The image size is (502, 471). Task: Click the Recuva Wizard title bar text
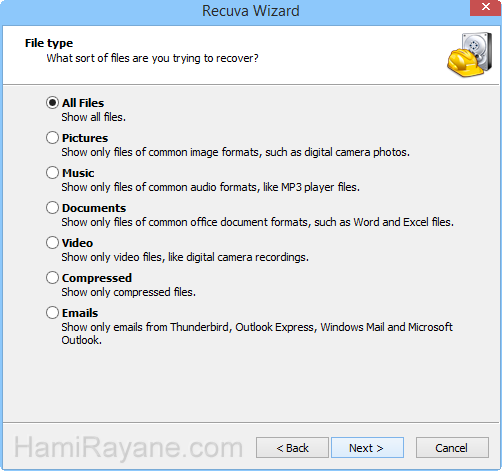251,11
